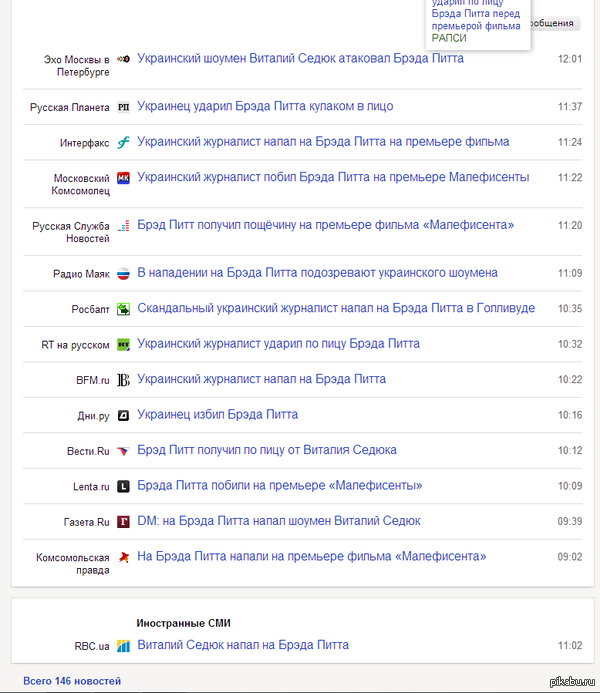Open headline 'Виталий Седюк напал на Брэда Питта'
The image size is (600, 693).
coord(243,645)
